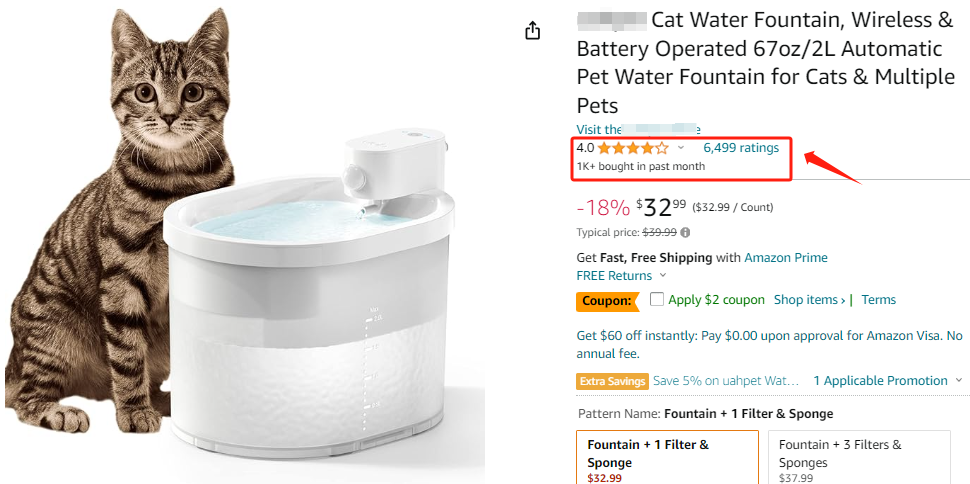Open the coupon Terms link
Viewport: 970px width, 484px height.
(x=878, y=300)
